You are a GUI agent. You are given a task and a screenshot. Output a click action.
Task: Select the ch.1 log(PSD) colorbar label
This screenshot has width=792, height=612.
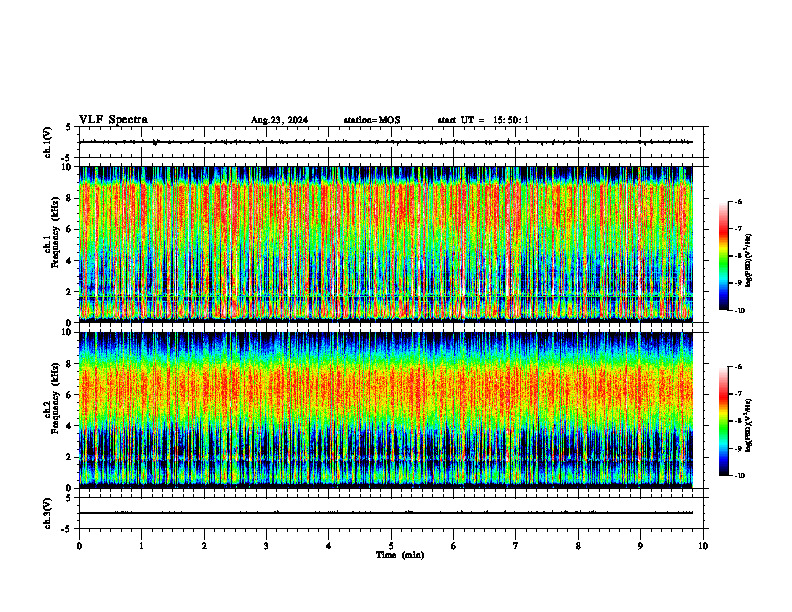coord(748,261)
